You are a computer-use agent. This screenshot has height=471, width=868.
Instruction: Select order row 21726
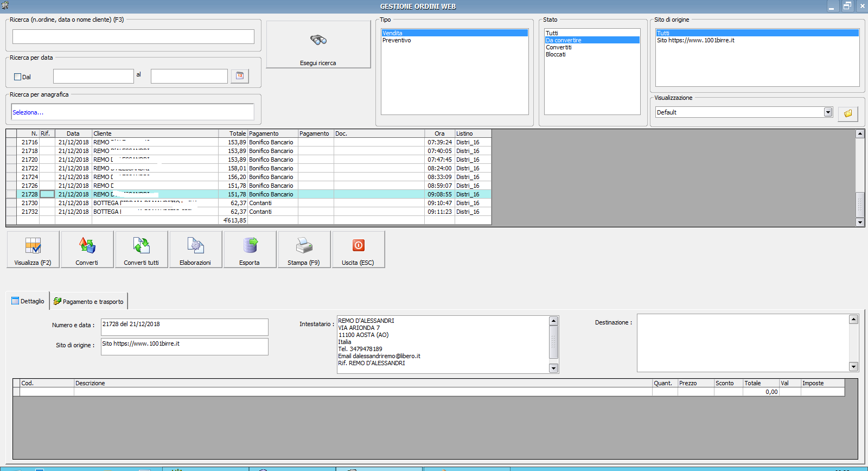[248, 186]
